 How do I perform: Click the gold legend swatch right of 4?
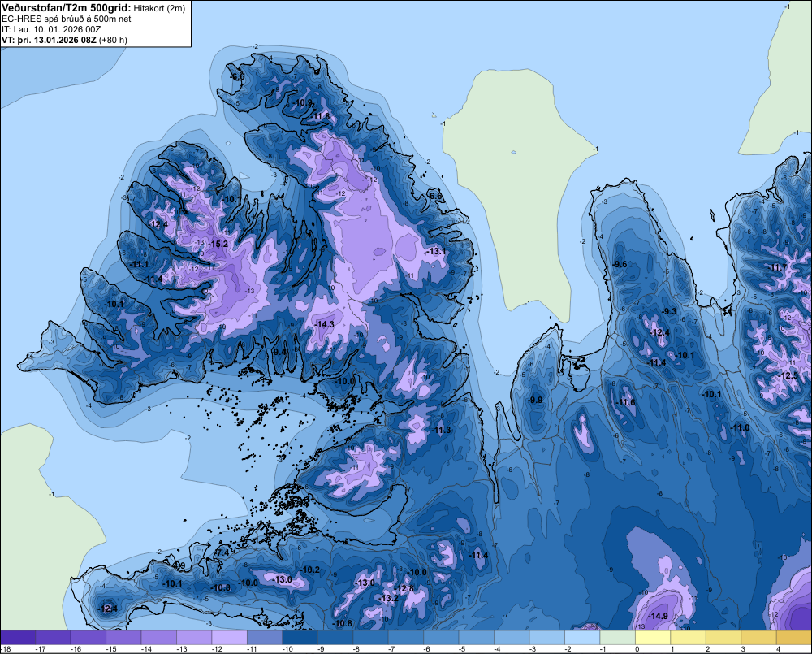click(x=794, y=637)
